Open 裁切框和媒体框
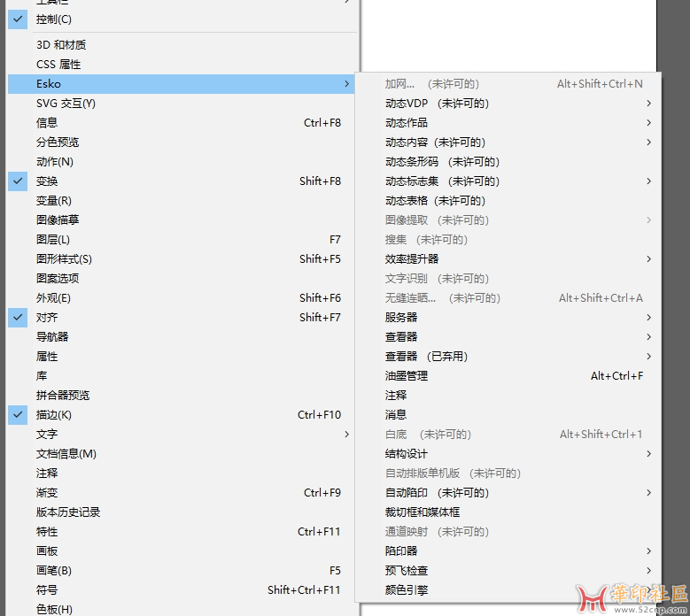This screenshot has width=690, height=616. pos(508,512)
